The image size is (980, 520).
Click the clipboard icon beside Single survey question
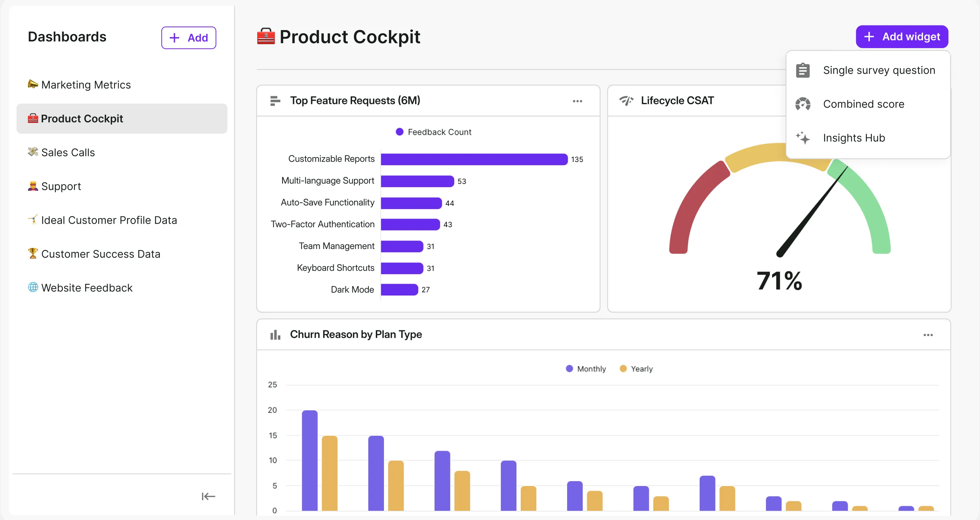[x=803, y=70]
